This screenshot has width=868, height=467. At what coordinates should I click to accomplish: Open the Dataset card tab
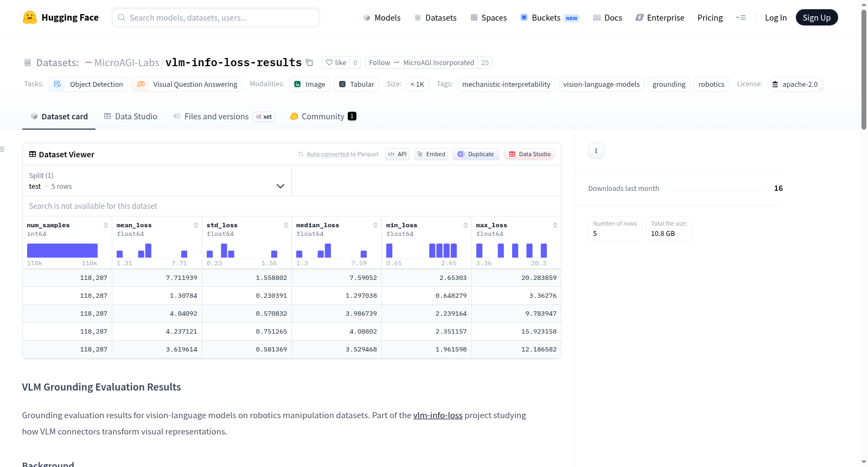59,117
